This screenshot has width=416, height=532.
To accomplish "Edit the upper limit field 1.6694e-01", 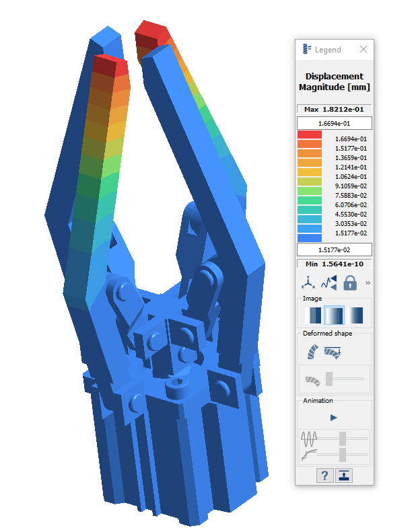I will pos(335,123).
